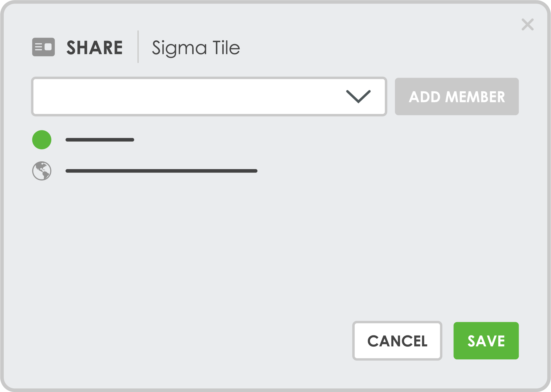The image size is (551, 392).
Task: Click the SHARE header label
Action: point(94,47)
